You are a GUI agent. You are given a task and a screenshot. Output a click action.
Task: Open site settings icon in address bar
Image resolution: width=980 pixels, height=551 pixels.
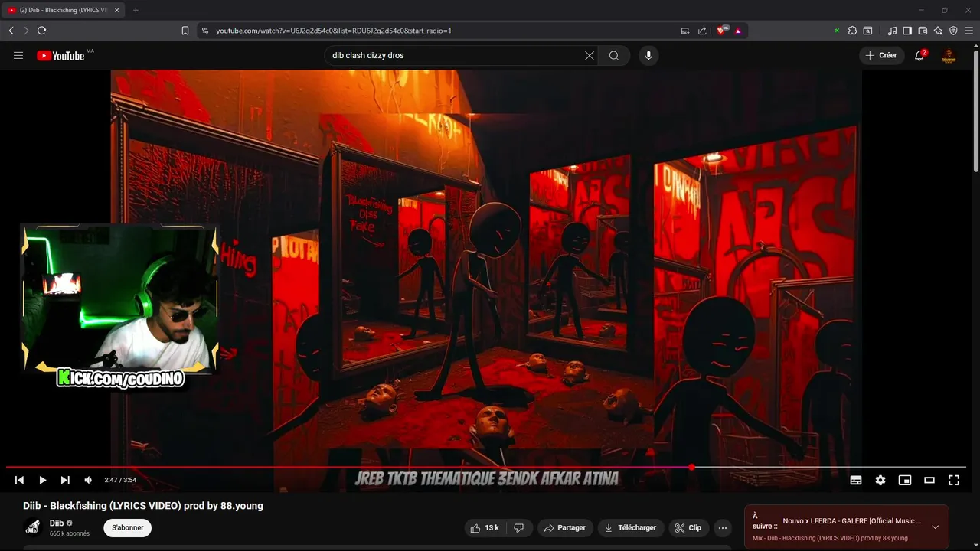coord(204,31)
